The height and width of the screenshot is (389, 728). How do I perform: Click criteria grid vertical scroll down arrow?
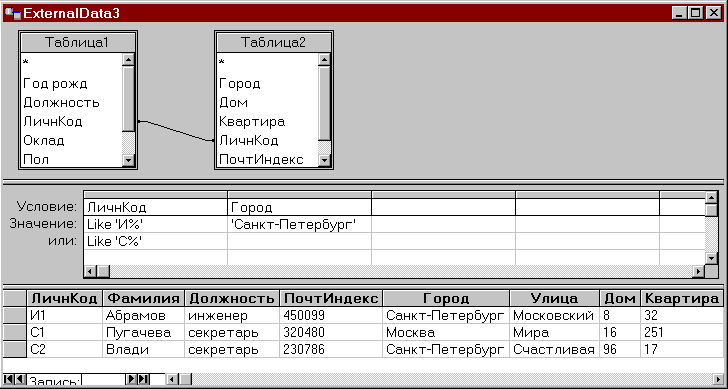[x=711, y=258]
